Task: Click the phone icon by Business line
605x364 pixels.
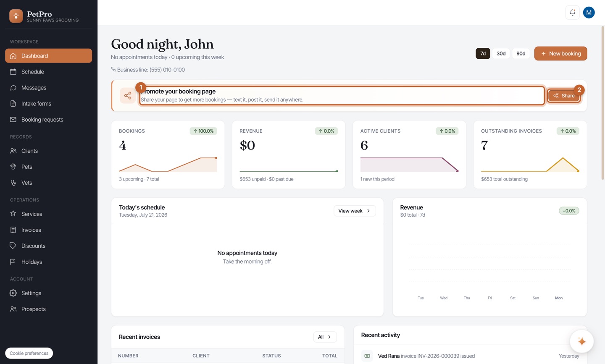Action: [x=113, y=69]
